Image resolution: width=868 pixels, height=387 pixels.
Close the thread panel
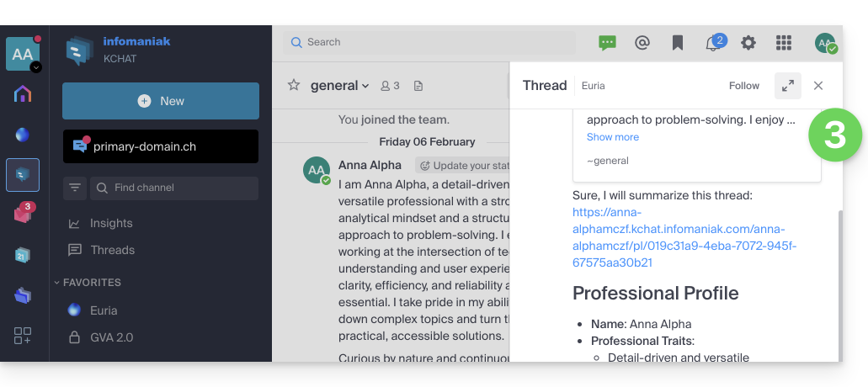pos(817,86)
